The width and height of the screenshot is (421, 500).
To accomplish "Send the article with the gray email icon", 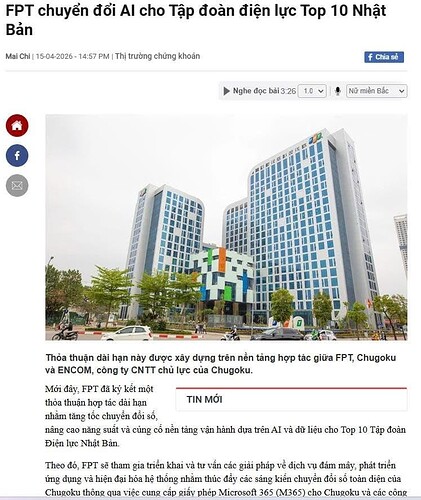I will [17, 186].
